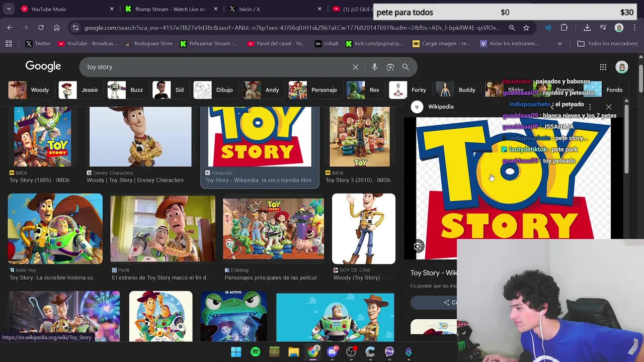Open File Explorer from the taskbar
This screenshot has width=644, height=362.
[x=293, y=352]
